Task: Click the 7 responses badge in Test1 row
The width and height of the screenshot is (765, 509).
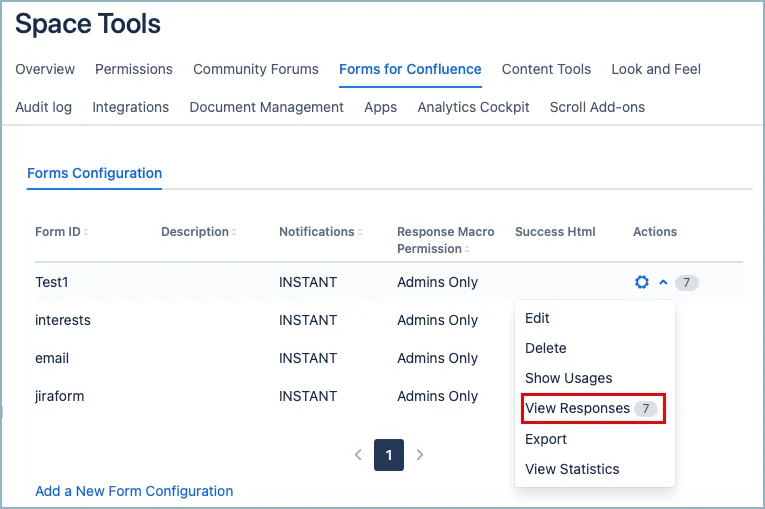Action: (686, 283)
